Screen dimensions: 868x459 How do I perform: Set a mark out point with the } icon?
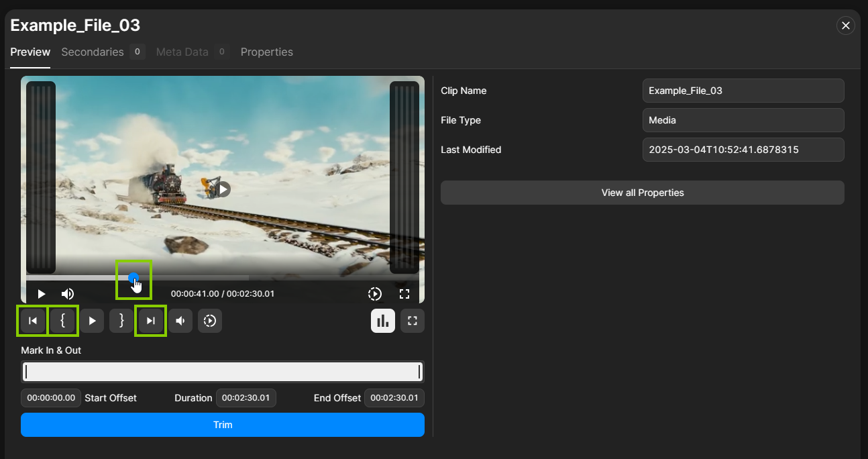click(121, 321)
